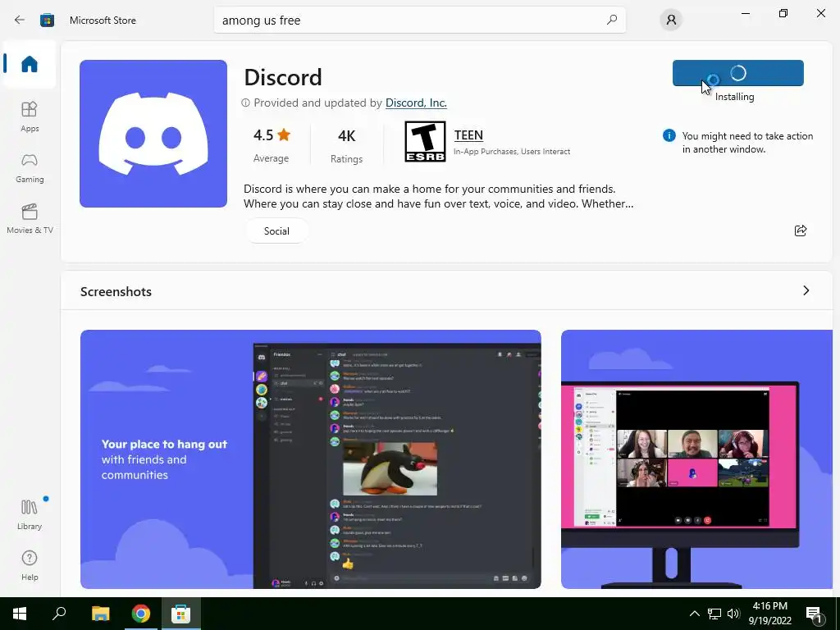
Task: Click the volume speaker tray icon
Action: pyautogui.click(x=733, y=614)
